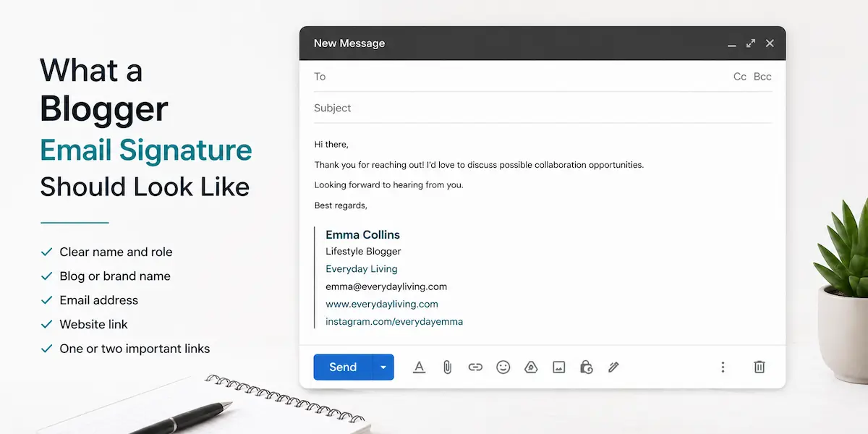Click the Subject field
This screenshot has height=434, width=868.
543,108
